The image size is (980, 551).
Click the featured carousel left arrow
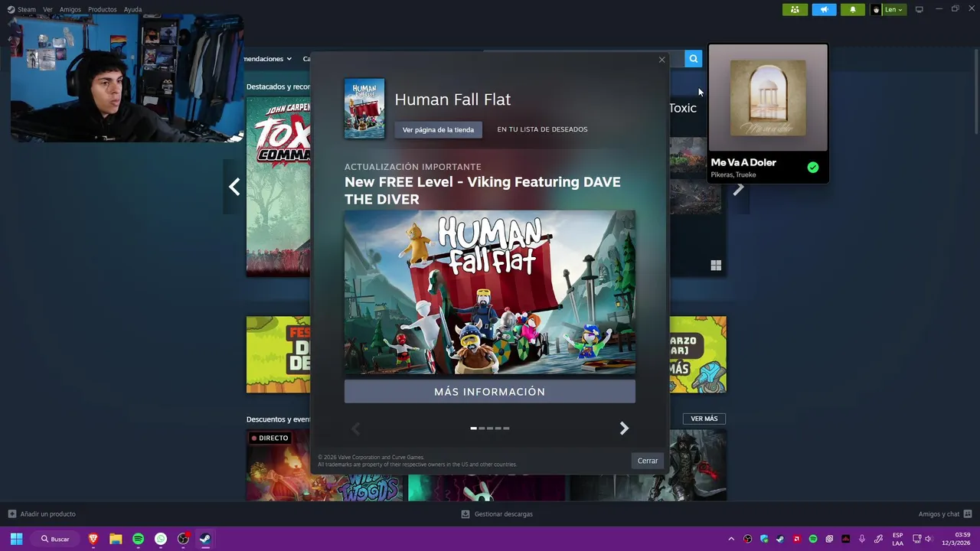(234, 187)
